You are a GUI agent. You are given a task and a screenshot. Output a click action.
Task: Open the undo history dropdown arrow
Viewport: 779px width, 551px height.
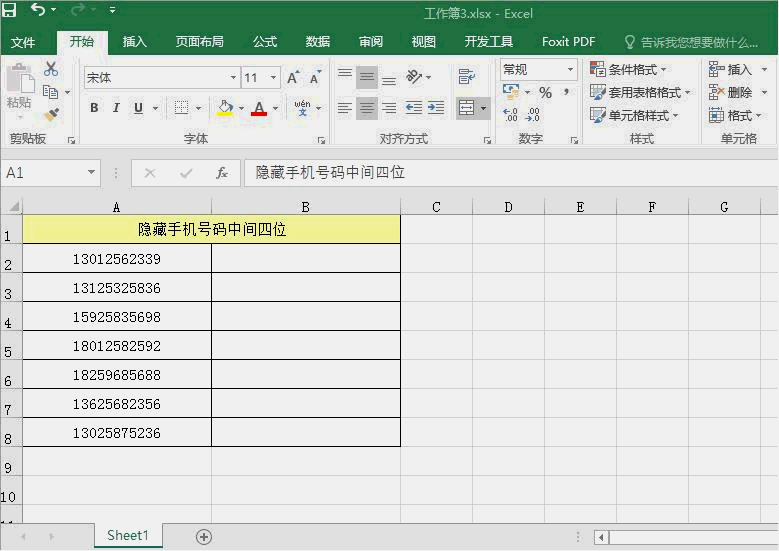click(53, 9)
